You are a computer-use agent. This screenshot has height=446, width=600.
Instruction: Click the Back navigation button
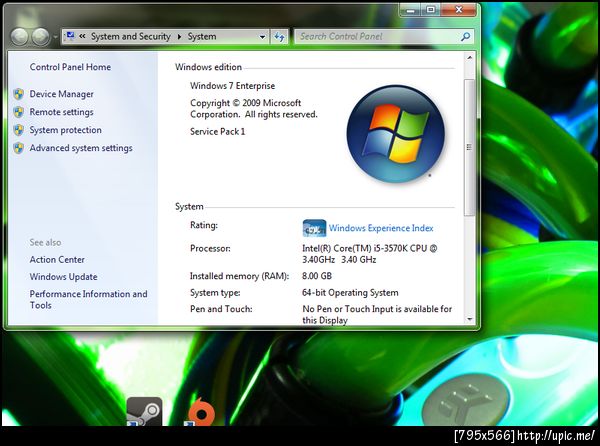click(20, 37)
